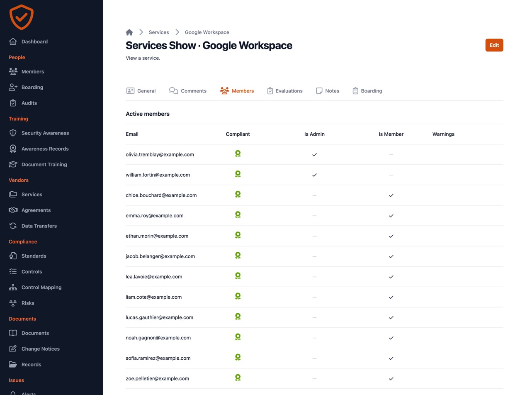Viewport: 532px width, 395px height.
Task: Open the Comments tab
Action: pyautogui.click(x=188, y=91)
